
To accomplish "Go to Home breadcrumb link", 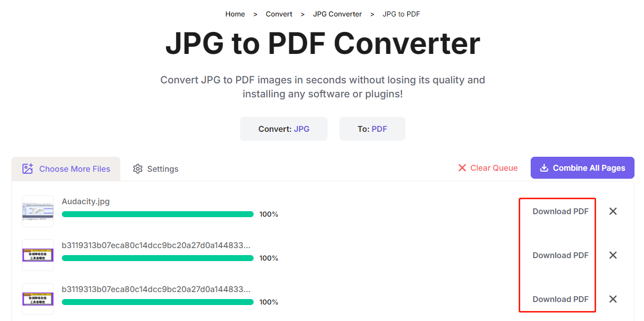I will pyautogui.click(x=235, y=14).
